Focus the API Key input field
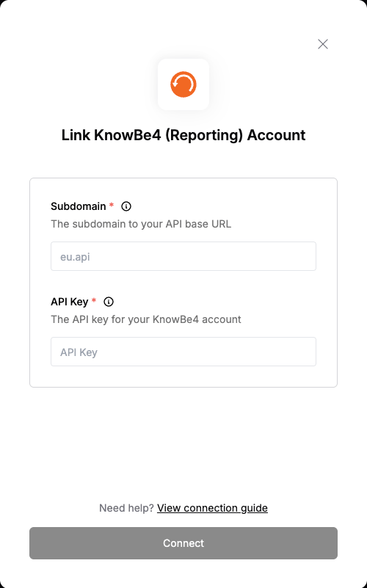Image resolution: width=367 pixels, height=588 pixels. pyautogui.click(x=183, y=352)
